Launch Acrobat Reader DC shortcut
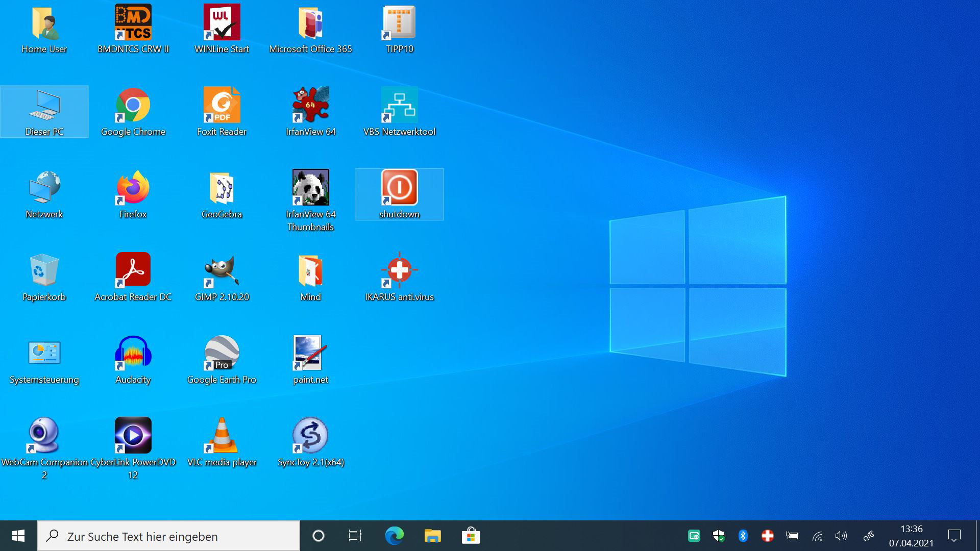980x551 pixels. (x=133, y=270)
